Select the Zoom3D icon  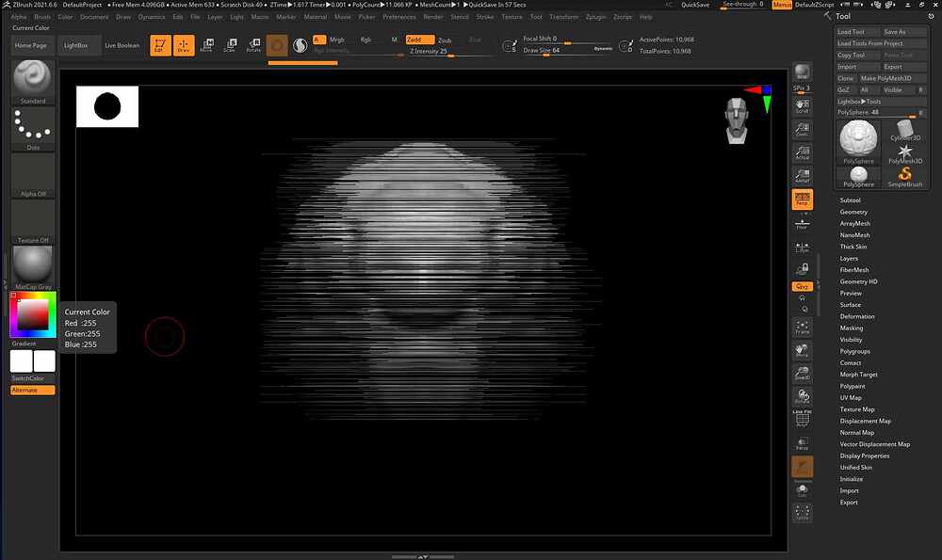click(x=802, y=374)
